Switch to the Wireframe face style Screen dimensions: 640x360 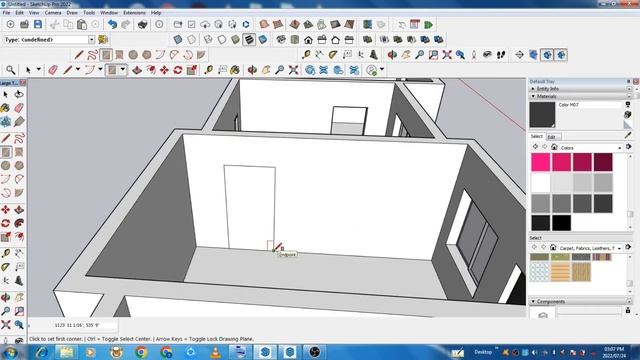point(208,40)
